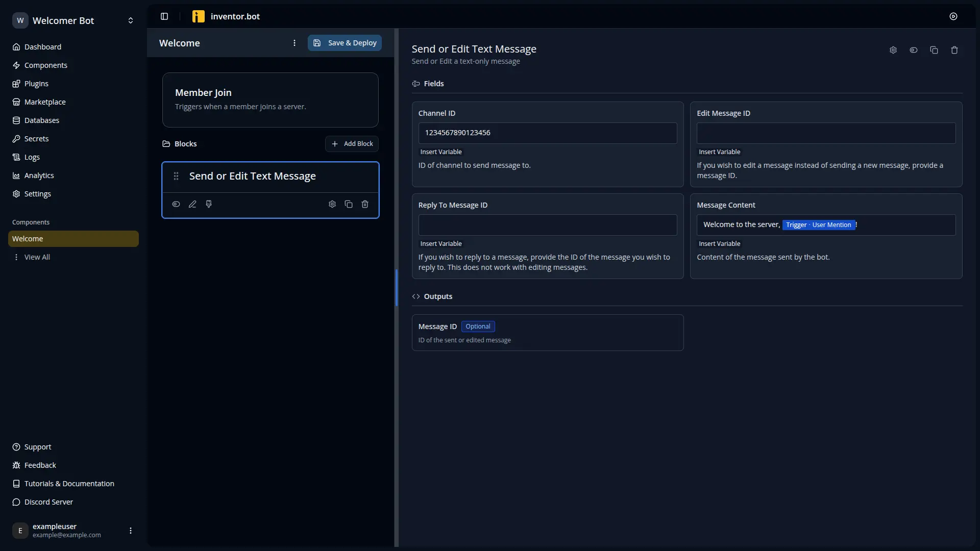Open the Analytics panel

click(39, 175)
